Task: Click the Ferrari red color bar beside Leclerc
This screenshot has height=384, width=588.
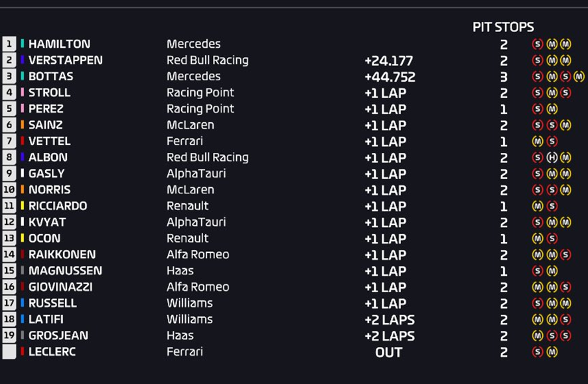Action: (23, 351)
